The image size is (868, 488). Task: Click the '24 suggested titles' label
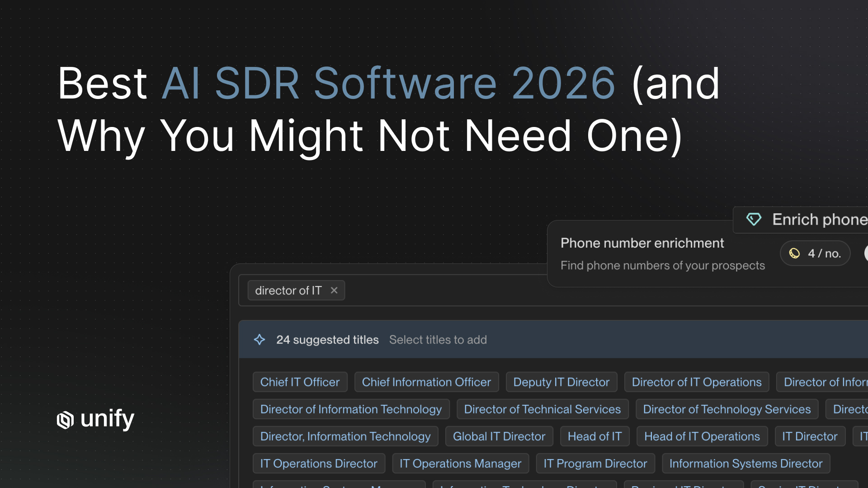click(327, 340)
